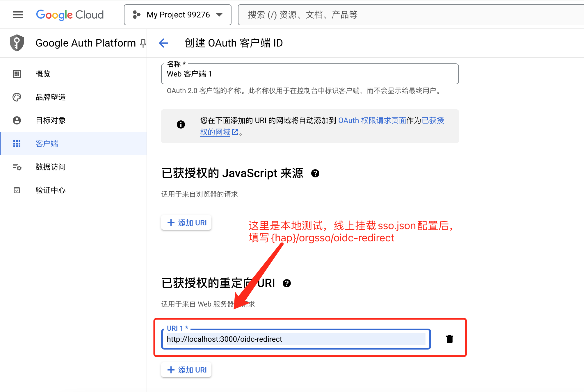Image resolution: width=584 pixels, height=392 pixels.
Task: Show help for 已获授权的 JavaScript 来源
Action: (315, 173)
